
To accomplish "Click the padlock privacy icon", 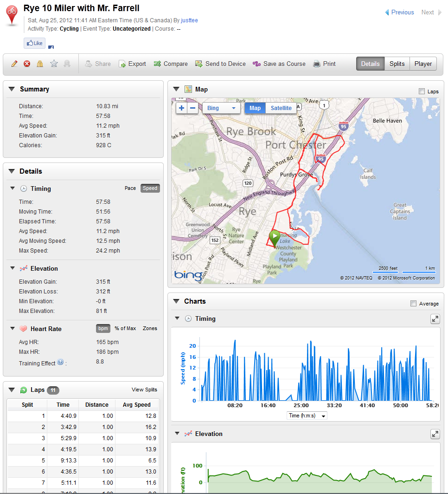I will (x=40, y=64).
